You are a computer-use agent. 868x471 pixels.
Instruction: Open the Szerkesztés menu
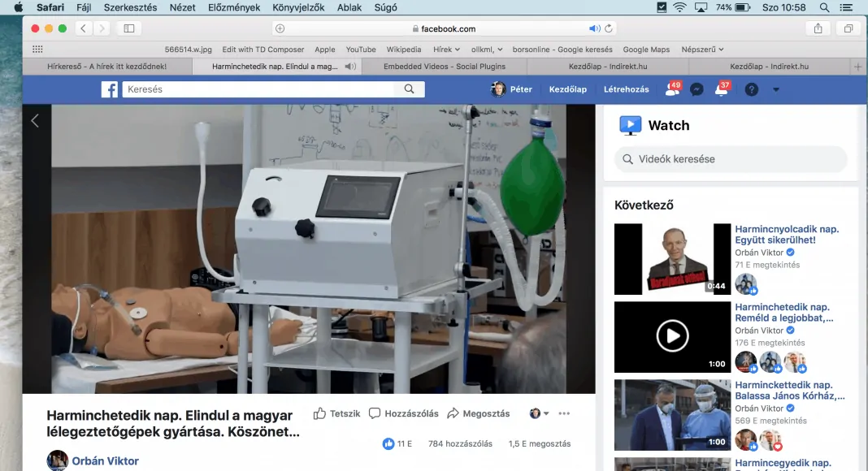tap(130, 7)
